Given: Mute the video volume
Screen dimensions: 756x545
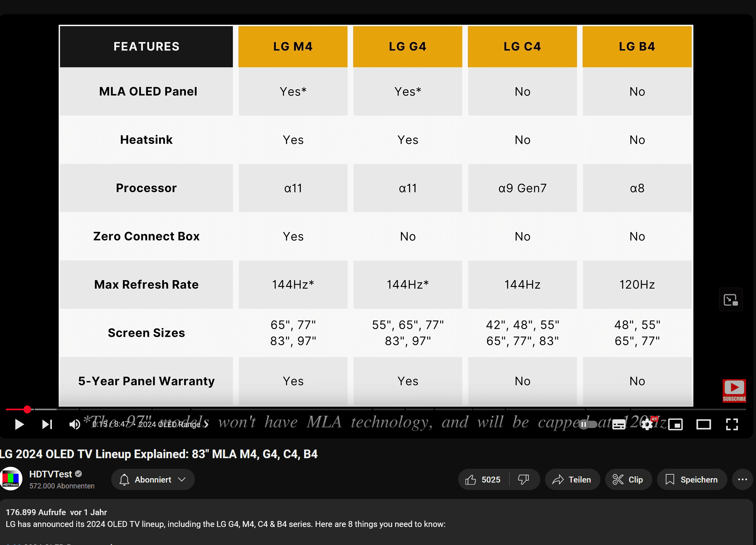Looking at the screenshot, I should coord(75,424).
